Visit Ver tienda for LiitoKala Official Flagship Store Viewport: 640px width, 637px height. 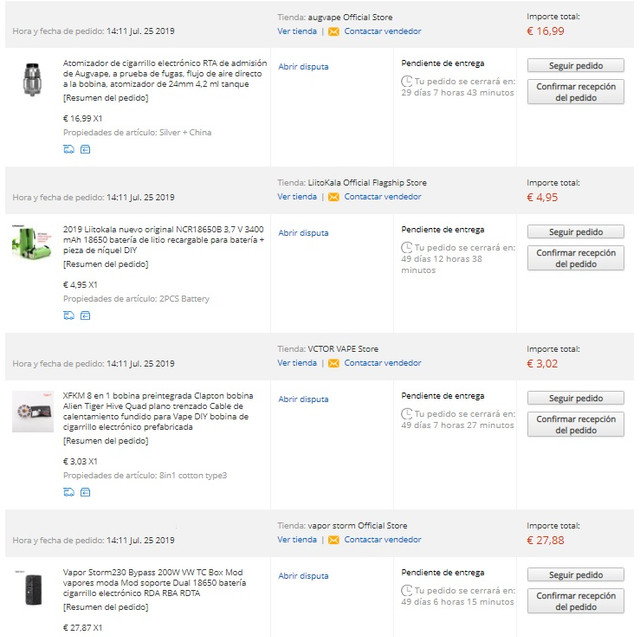coord(297,197)
